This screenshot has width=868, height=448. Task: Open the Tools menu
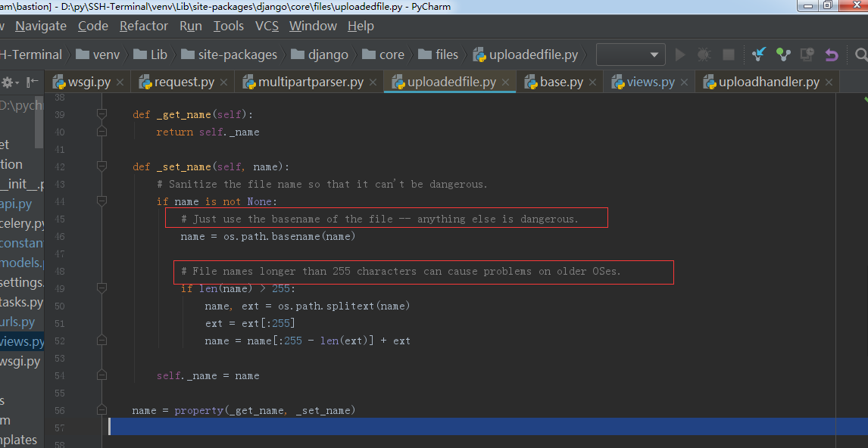pos(229,26)
